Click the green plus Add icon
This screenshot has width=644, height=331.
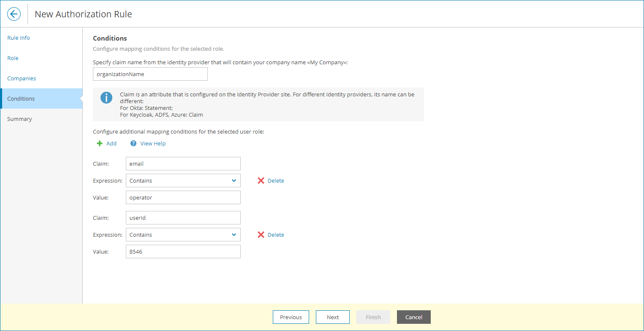click(x=100, y=143)
